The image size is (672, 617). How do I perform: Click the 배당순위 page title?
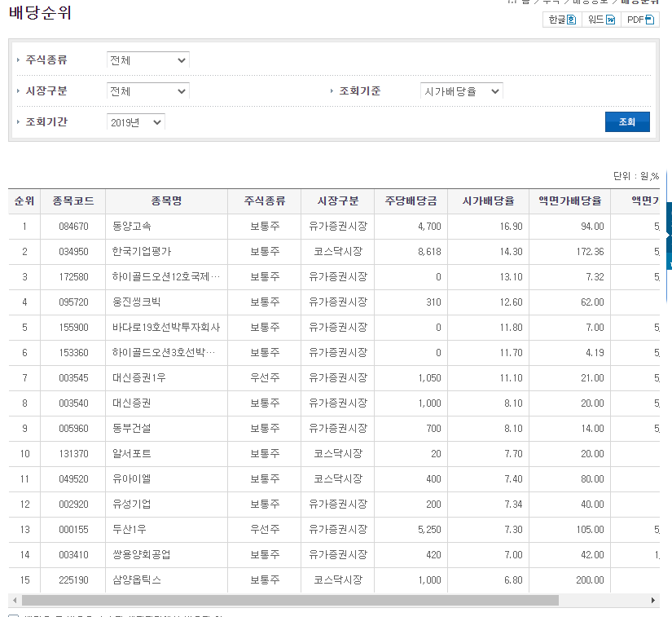pos(40,13)
